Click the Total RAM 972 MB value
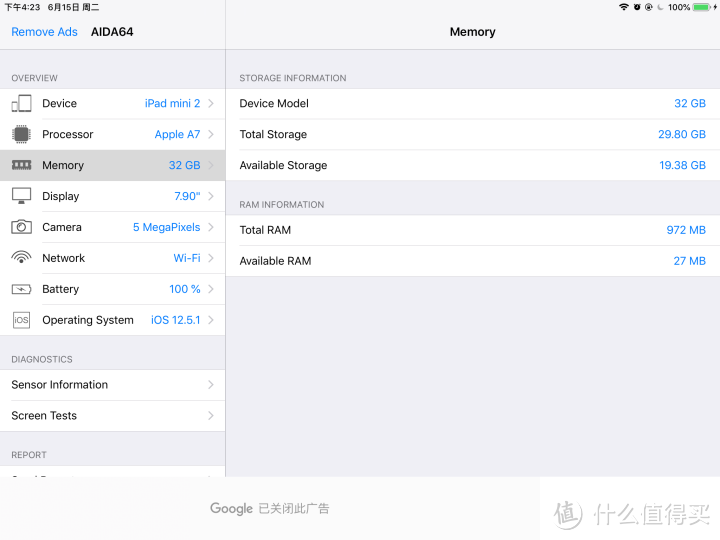The height and width of the screenshot is (540, 720). [686, 230]
